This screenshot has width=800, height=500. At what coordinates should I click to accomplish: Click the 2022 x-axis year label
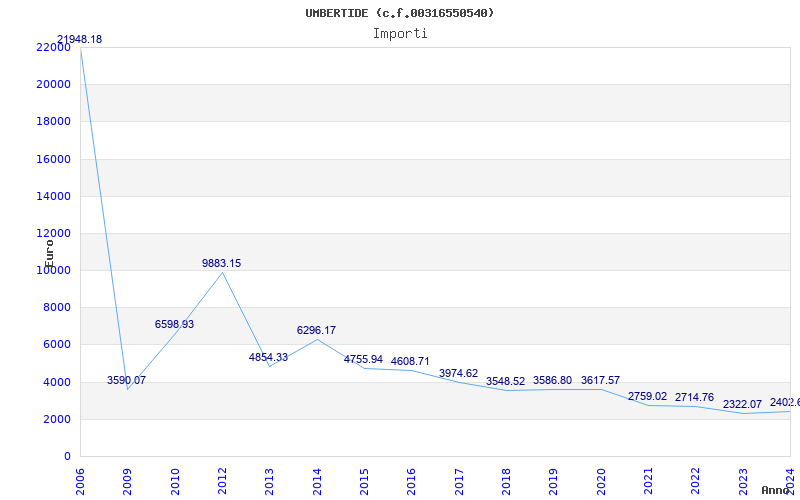tap(695, 482)
